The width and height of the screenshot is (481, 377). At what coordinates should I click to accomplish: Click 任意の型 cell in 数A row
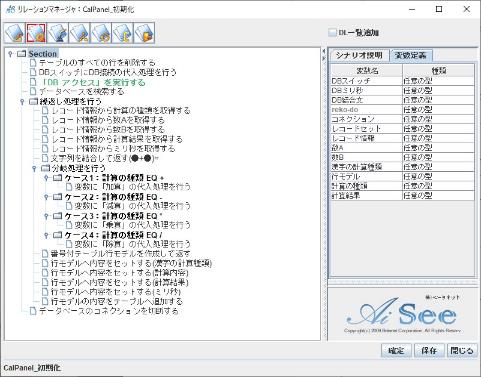point(438,148)
